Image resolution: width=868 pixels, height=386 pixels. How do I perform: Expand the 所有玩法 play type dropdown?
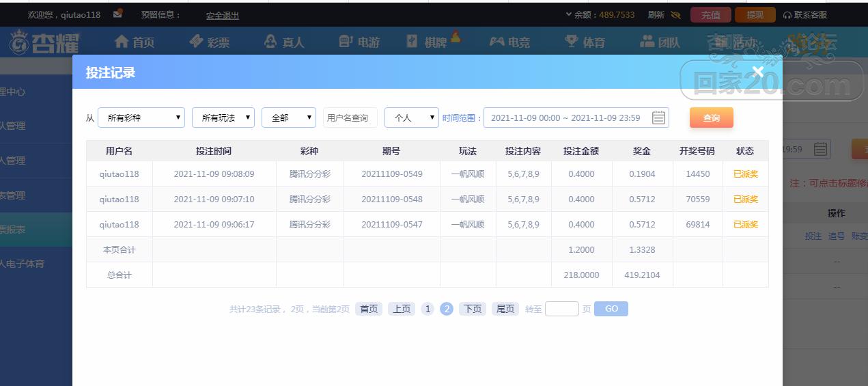(223, 118)
